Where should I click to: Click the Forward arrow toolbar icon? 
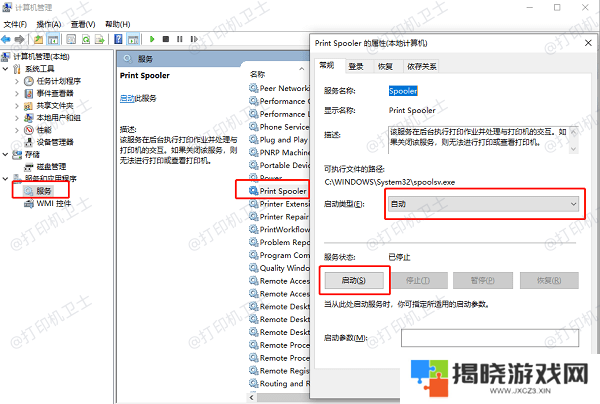(x=20, y=39)
